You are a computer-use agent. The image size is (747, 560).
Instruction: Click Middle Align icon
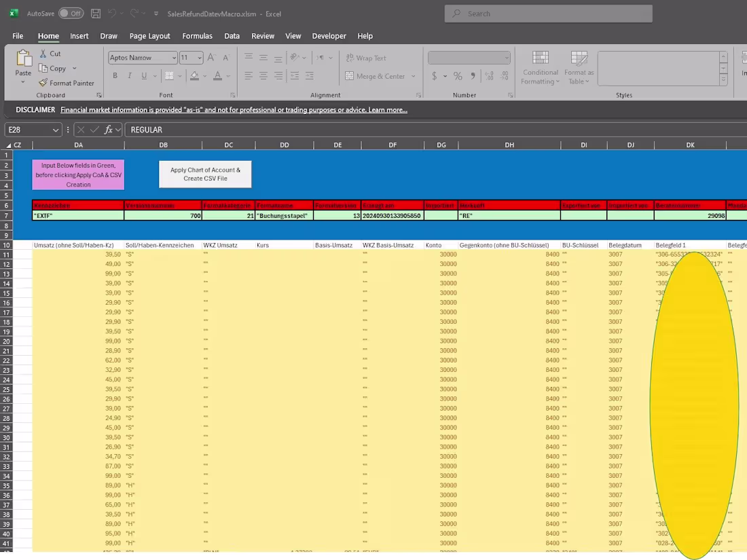tap(263, 58)
